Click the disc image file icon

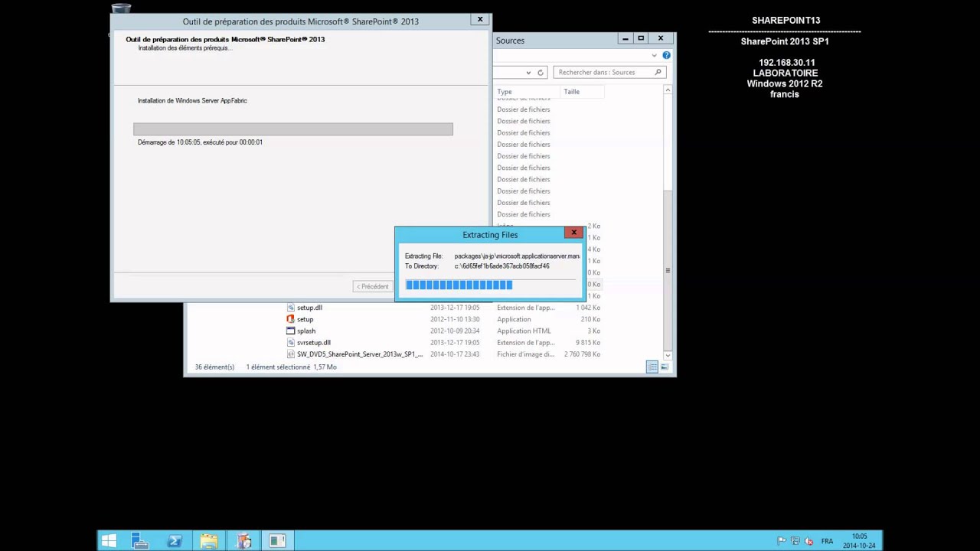[x=291, y=354]
